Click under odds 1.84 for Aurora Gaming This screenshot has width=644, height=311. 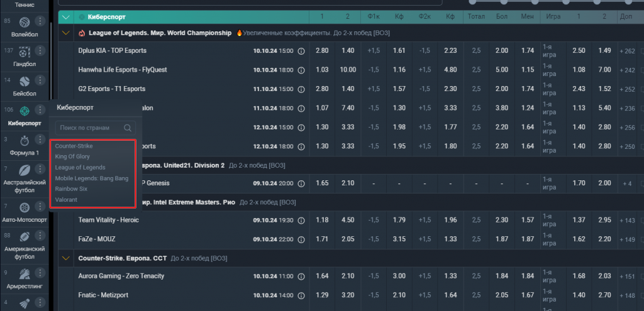pyautogui.click(x=528, y=276)
